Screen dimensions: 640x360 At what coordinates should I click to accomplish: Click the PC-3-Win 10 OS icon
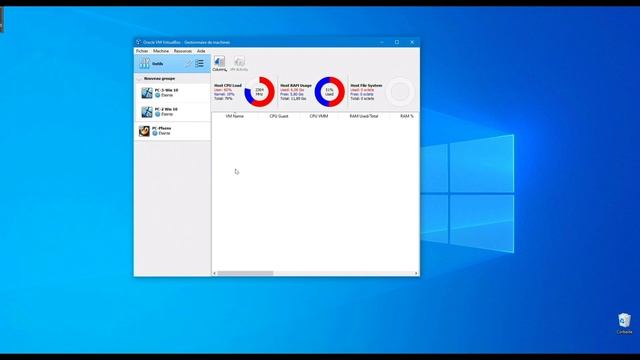tap(147, 93)
